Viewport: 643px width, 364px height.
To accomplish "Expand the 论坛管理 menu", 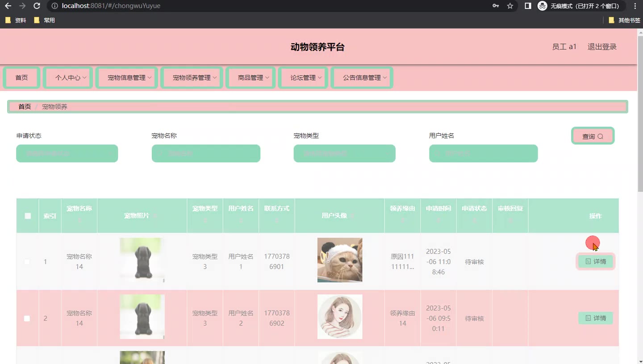I will coord(303,78).
